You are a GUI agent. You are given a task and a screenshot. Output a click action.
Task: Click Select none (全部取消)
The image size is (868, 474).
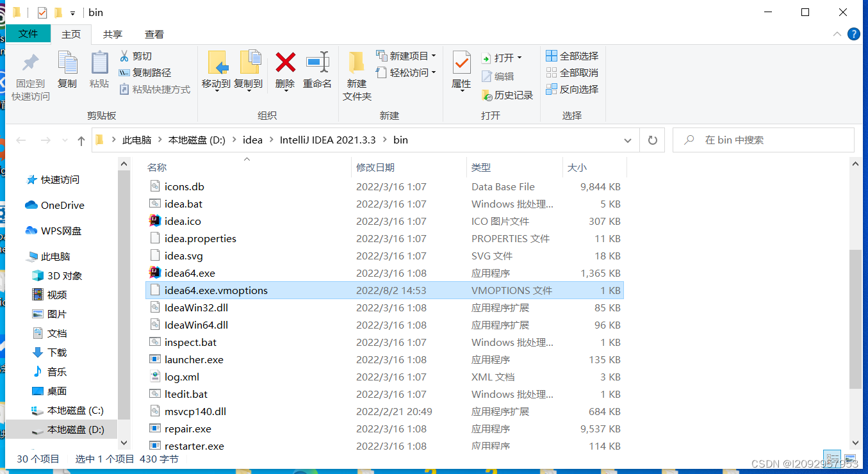coord(572,73)
